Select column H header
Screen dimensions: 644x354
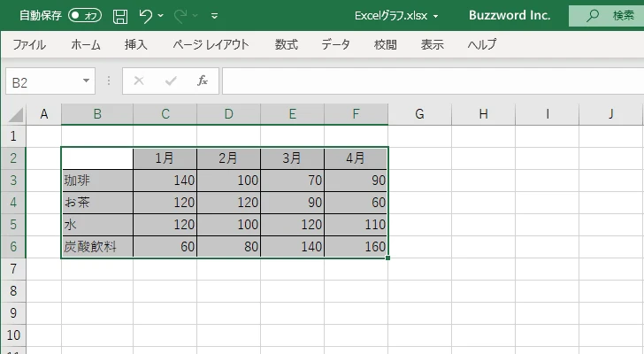pos(483,114)
